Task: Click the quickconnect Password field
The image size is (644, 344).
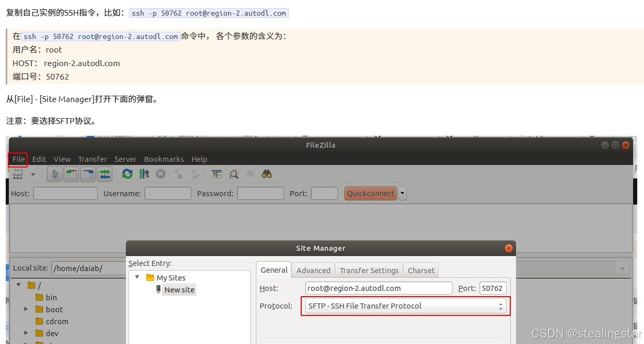Action: pos(261,194)
